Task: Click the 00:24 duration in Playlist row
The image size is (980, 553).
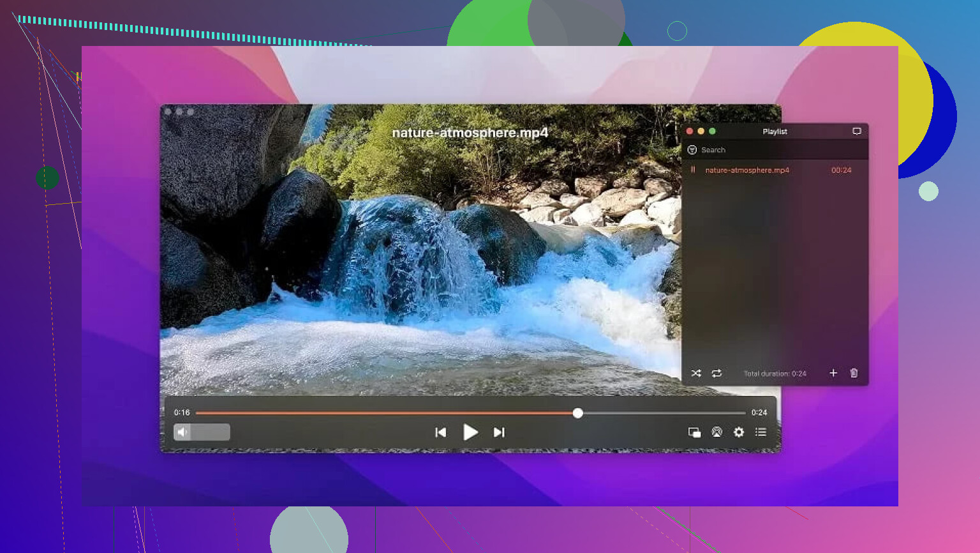Action: tap(841, 170)
